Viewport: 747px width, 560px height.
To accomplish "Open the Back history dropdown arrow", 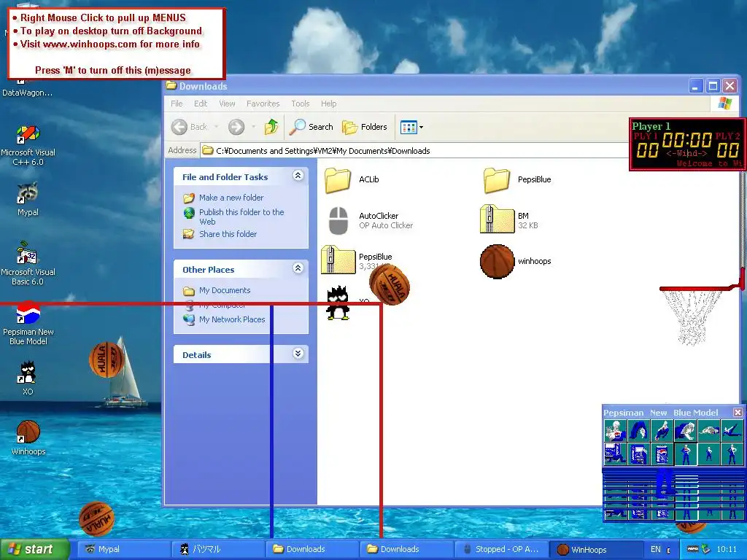I will point(216,127).
